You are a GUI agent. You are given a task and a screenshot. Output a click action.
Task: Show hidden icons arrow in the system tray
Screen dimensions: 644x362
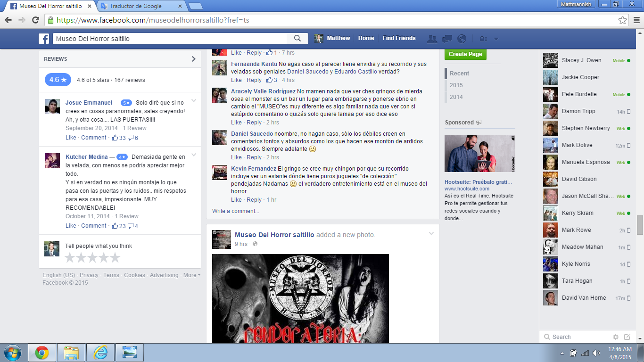click(562, 353)
